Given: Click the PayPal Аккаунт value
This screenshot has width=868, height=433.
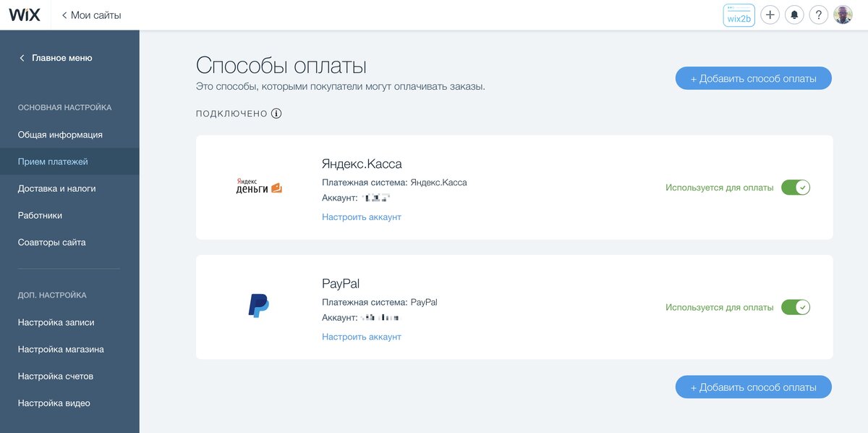Looking at the screenshot, I should (380, 317).
